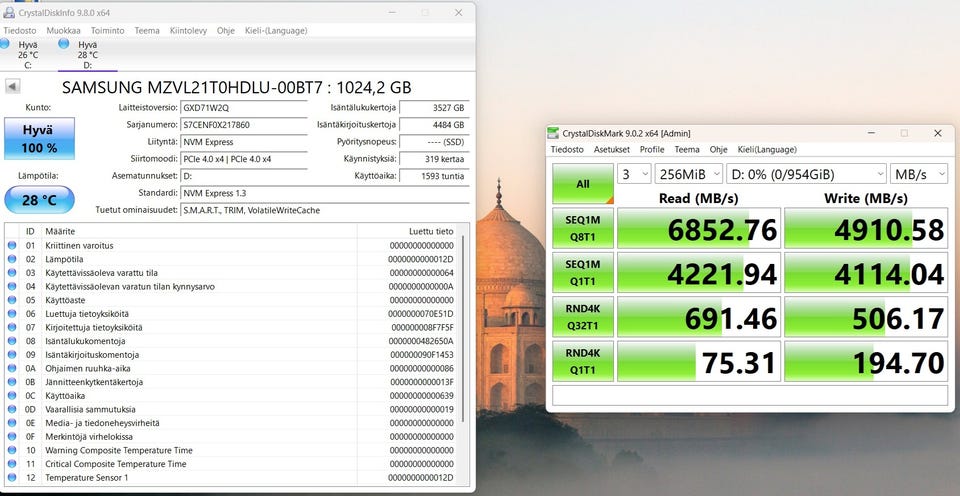This screenshot has width=960, height=496.
Task: Click status dot for Käyttöaika row 0C
Action: 12,396
